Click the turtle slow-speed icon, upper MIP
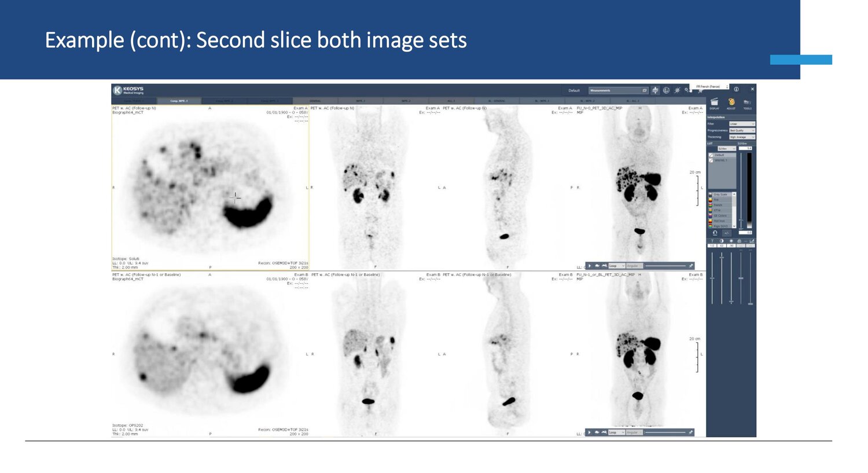 (x=597, y=266)
